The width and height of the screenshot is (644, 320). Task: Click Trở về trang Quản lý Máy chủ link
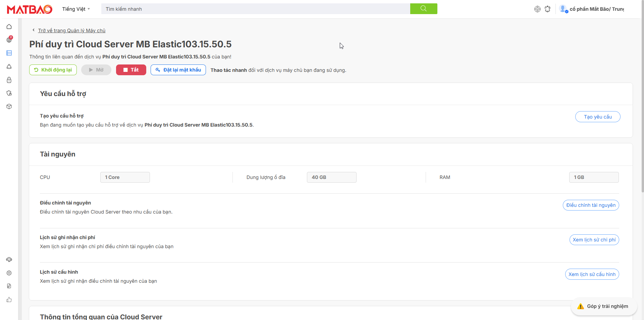71,31
